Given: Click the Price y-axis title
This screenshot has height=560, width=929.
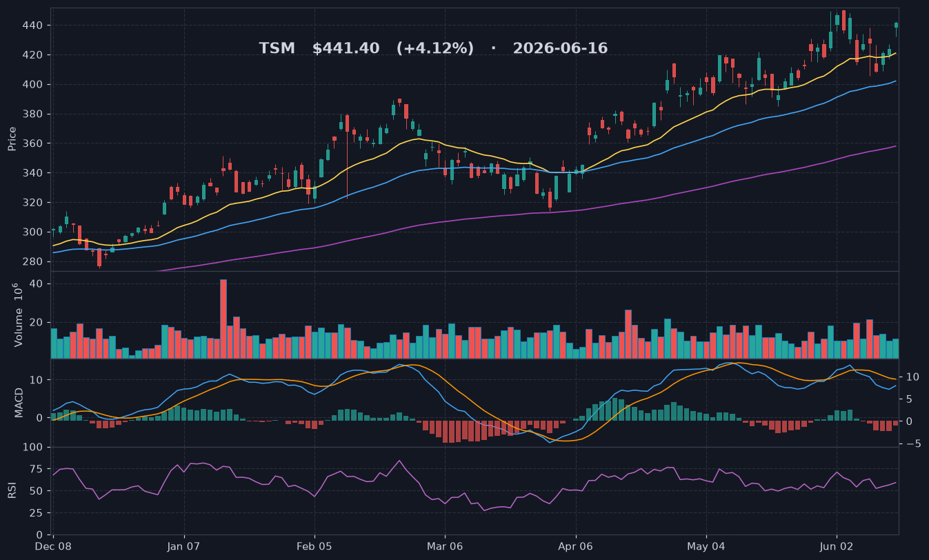Looking at the screenshot, I should 12,139.
